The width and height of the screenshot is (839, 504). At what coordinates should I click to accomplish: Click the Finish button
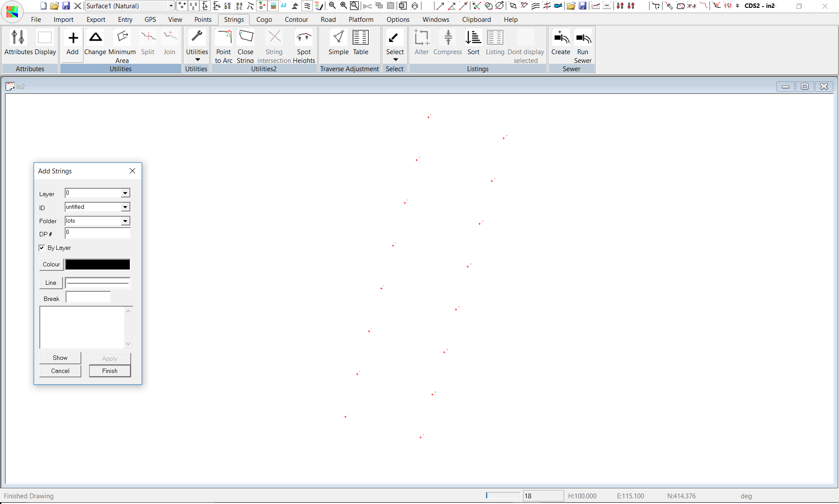point(110,371)
